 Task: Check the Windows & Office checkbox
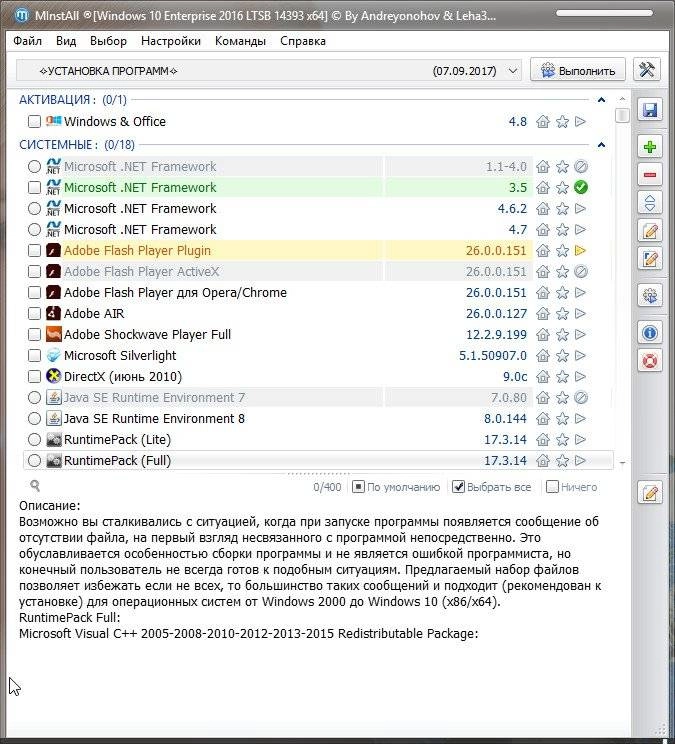(34, 121)
